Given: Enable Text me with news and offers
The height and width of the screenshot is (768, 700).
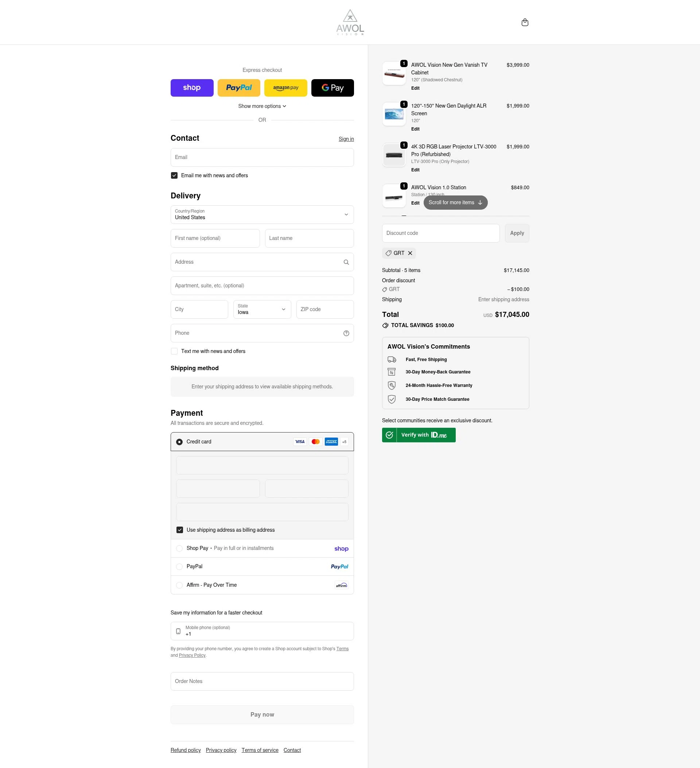Looking at the screenshot, I should coord(174,351).
